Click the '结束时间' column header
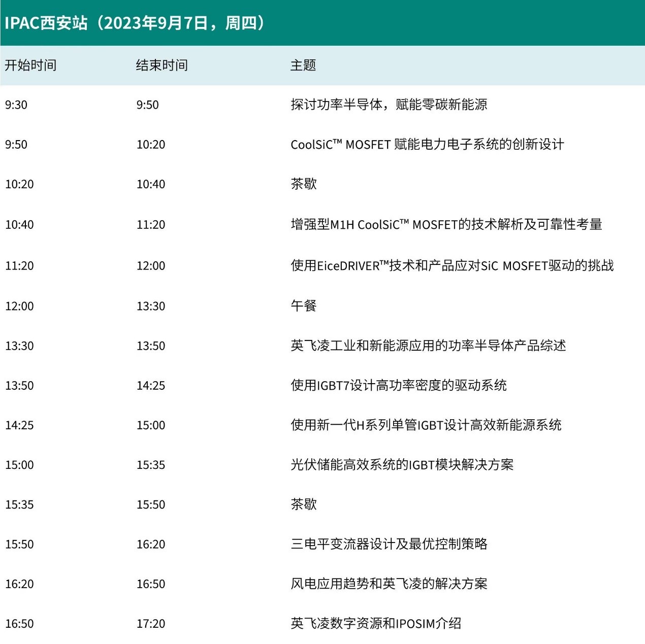The image size is (645, 644). pyautogui.click(x=162, y=65)
